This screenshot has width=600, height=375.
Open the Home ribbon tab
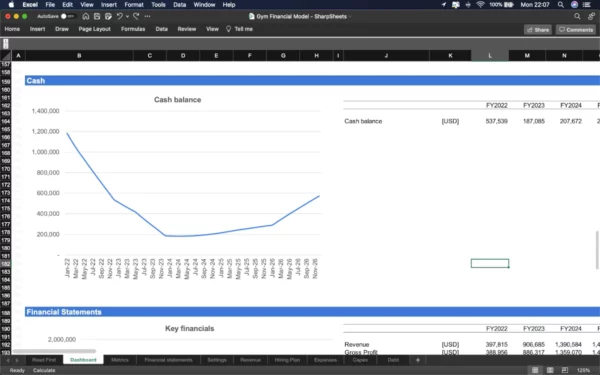(x=12, y=29)
